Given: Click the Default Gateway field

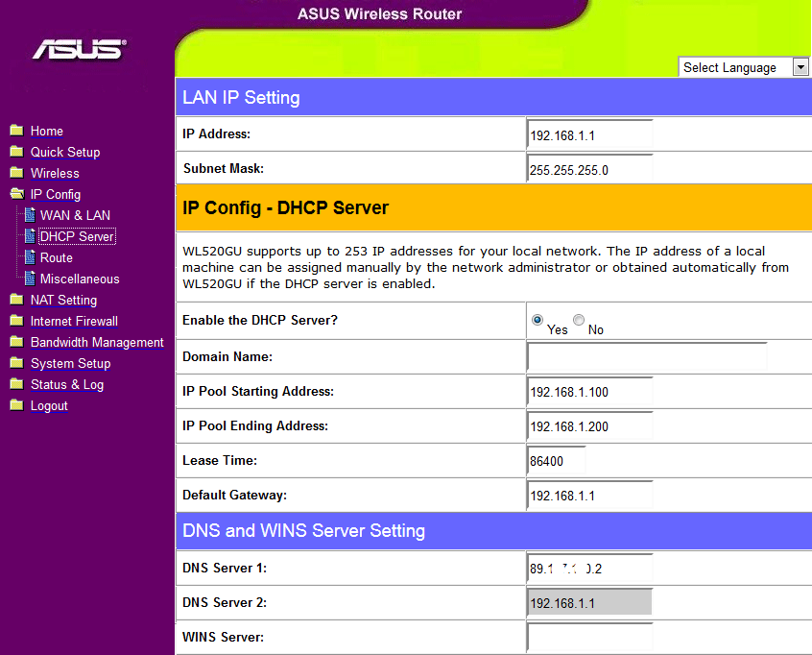Looking at the screenshot, I should (x=589, y=495).
